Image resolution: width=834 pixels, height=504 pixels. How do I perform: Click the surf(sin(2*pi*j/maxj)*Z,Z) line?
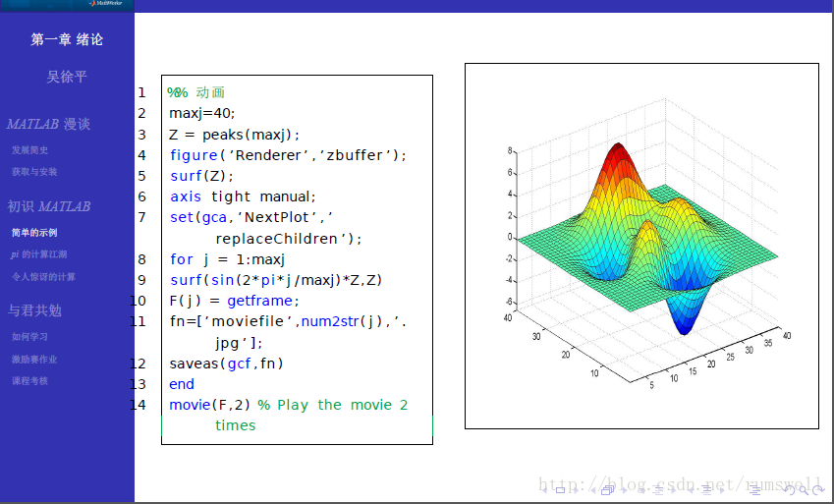click(276, 280)
